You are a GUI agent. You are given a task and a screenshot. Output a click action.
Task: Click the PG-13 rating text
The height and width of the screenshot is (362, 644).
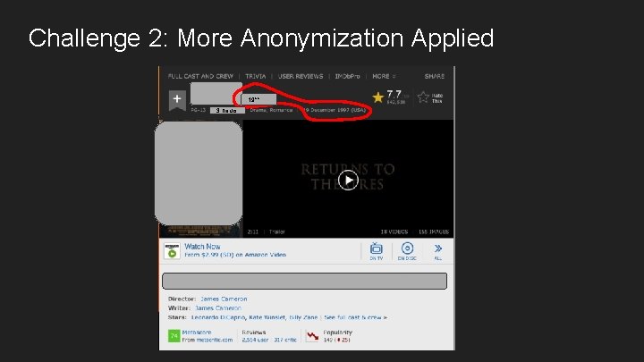click(199, 110)
